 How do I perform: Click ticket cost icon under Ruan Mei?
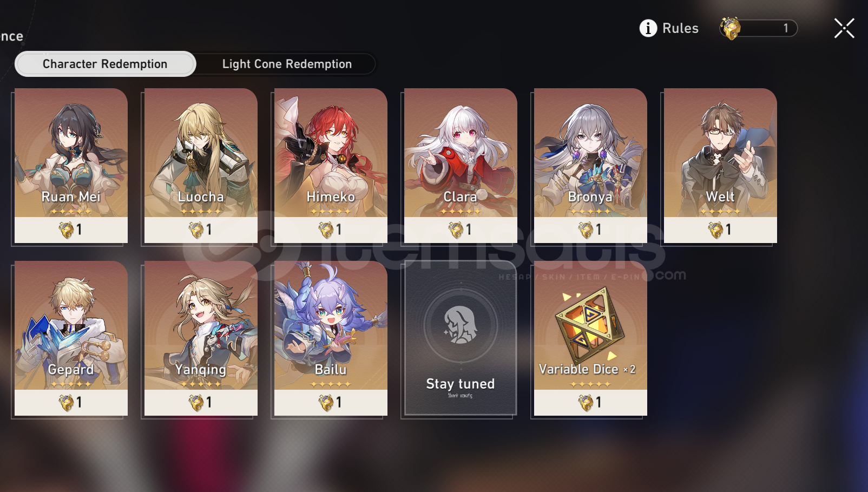(x=66, y=230)
